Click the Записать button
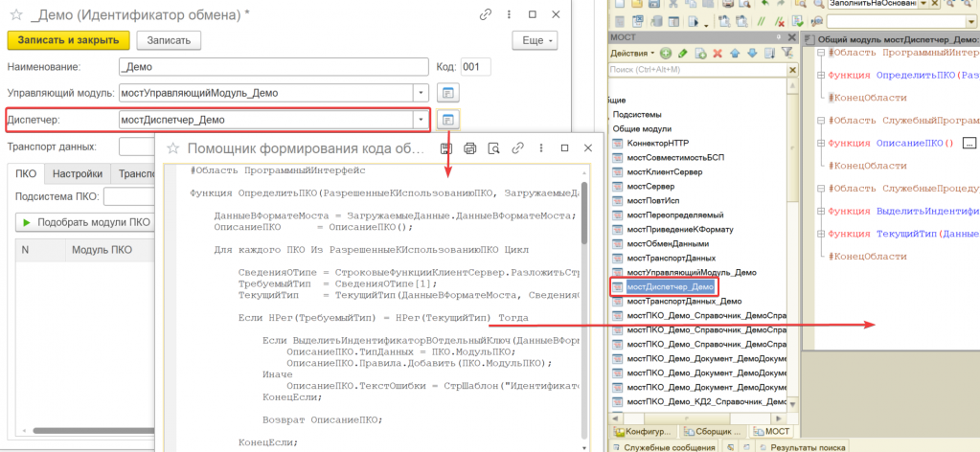980x452 pixels. tap(169, 40)
